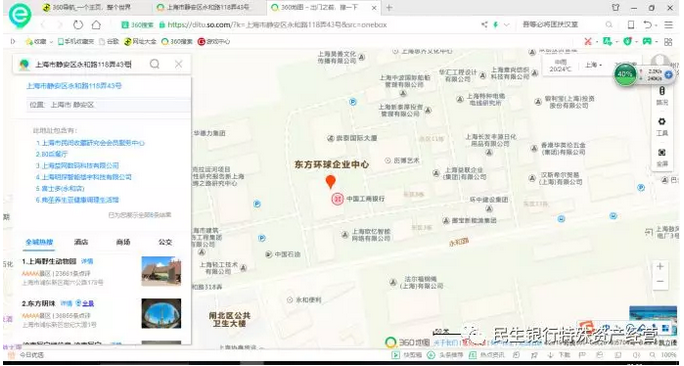Zoom out the map with minus button

coord(660,281)
